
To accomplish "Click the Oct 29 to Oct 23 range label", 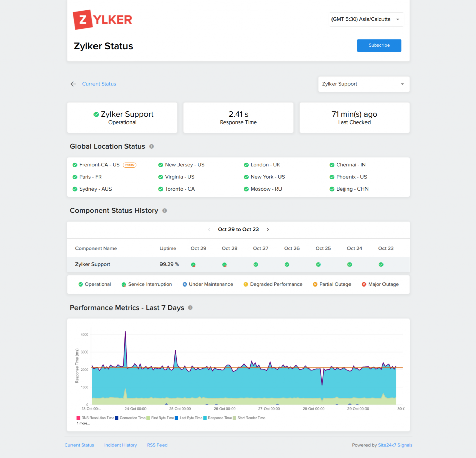I will (238, 229).
